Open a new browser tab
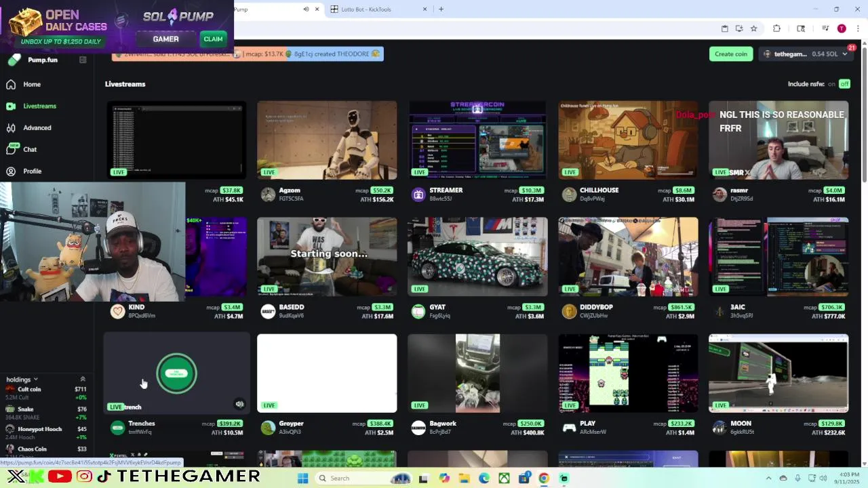Viewport: 868px width, 488px height. click(441, 9)
